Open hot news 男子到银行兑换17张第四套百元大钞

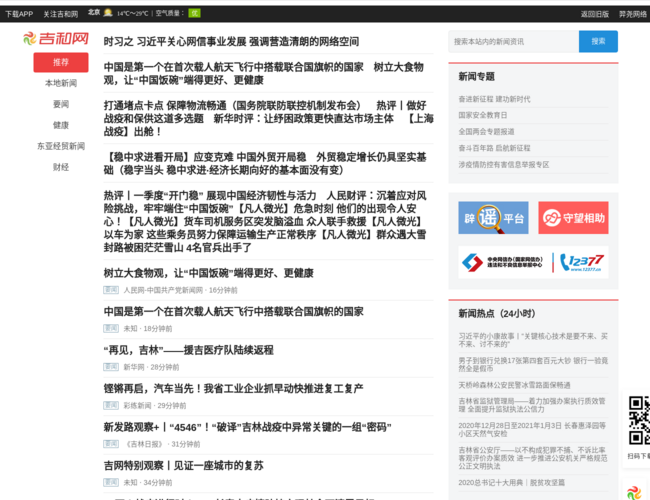(x=533, y=364)
